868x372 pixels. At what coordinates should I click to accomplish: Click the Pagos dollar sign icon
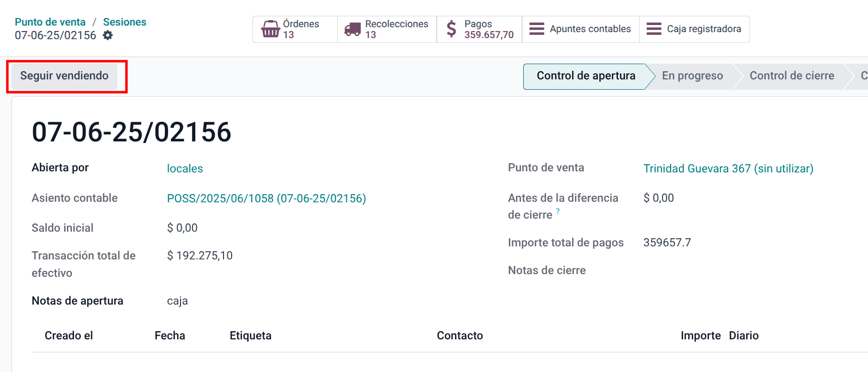coord(451,29)
